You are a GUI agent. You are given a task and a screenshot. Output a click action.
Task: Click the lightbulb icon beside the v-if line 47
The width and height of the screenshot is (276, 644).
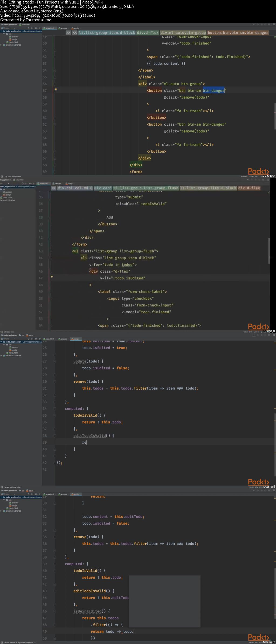(x=52, y=277)
